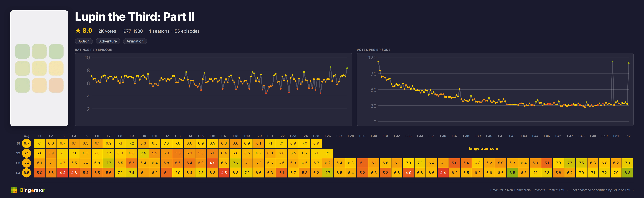Select the Adventure genre tag

[x=108, y=41]
